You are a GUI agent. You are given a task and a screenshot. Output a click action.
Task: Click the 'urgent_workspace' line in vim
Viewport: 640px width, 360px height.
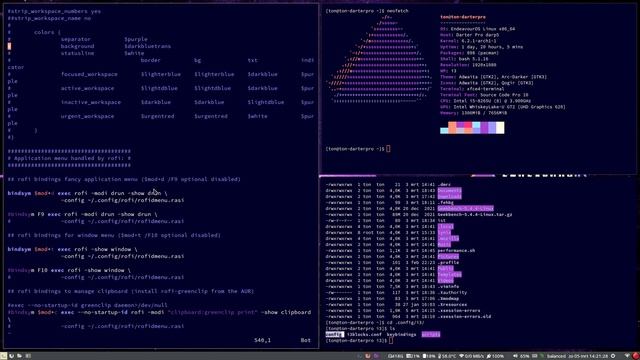tap(161, 116)
